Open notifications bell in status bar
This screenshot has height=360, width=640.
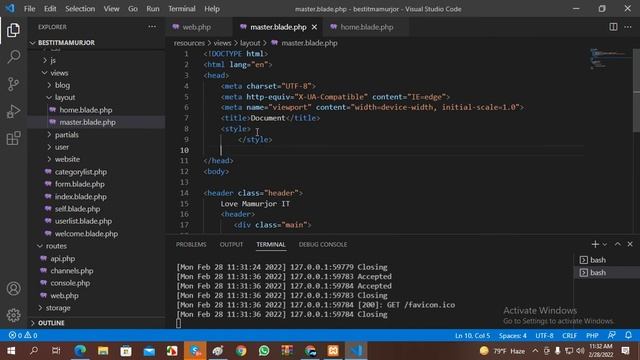628,336
